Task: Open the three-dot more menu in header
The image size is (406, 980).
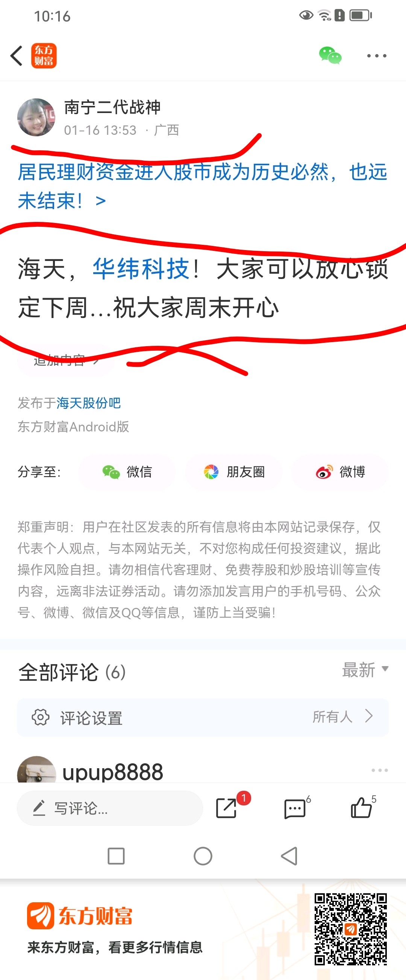Action: pyautogui.click(x=377, y=56)
